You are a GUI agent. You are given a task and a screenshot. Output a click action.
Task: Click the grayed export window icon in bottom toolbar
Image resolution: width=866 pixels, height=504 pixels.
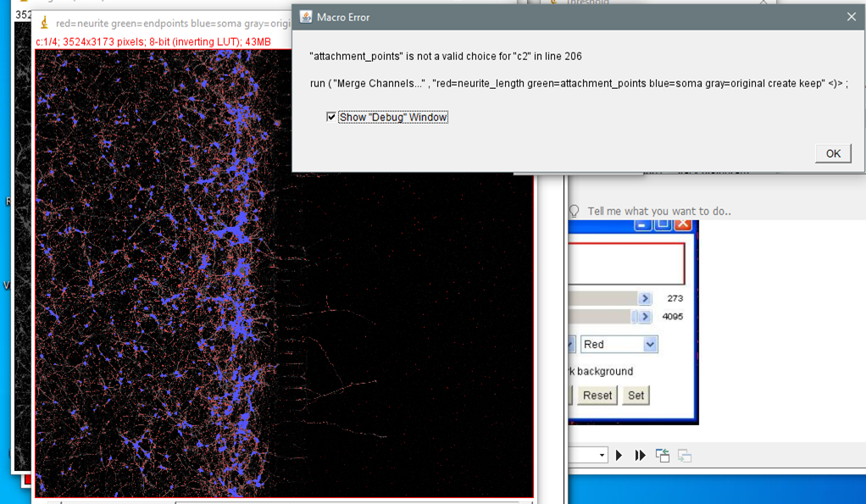click(685, 456)
